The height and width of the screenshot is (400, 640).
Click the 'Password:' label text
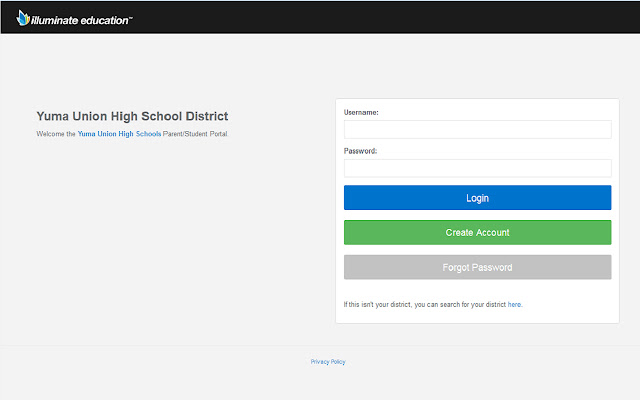tap(360, 151)
